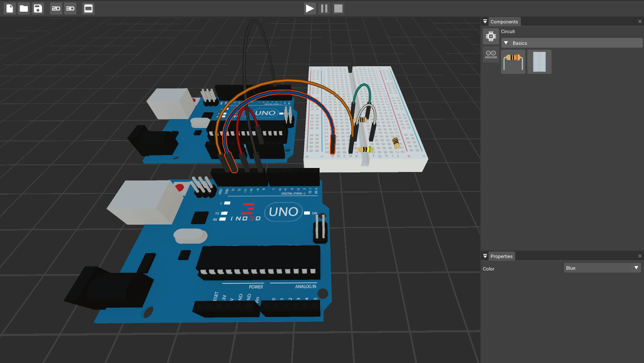This screenshot has height=363, width=644.
Task: Select the resistor near breadboard bottom row
Action: [365, 149]
